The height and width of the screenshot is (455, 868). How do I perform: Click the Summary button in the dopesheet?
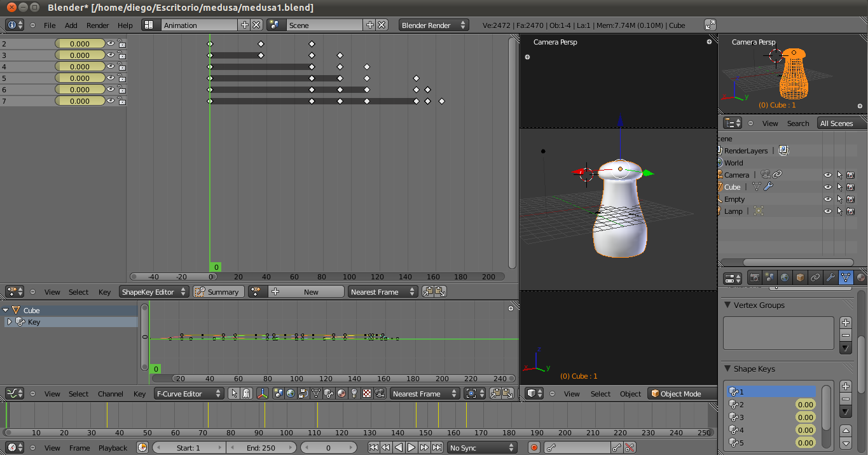218,291
